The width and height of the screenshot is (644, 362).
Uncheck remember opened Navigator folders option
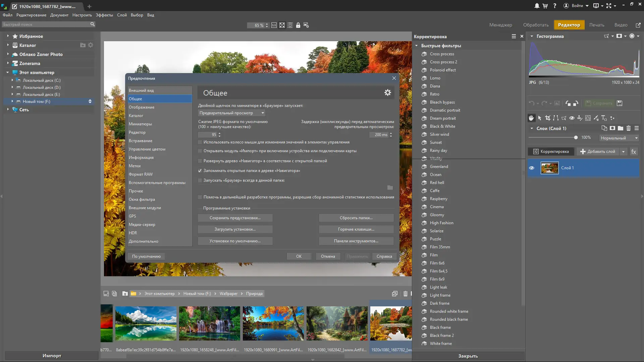pyautogui.click(x=200, y=171)
